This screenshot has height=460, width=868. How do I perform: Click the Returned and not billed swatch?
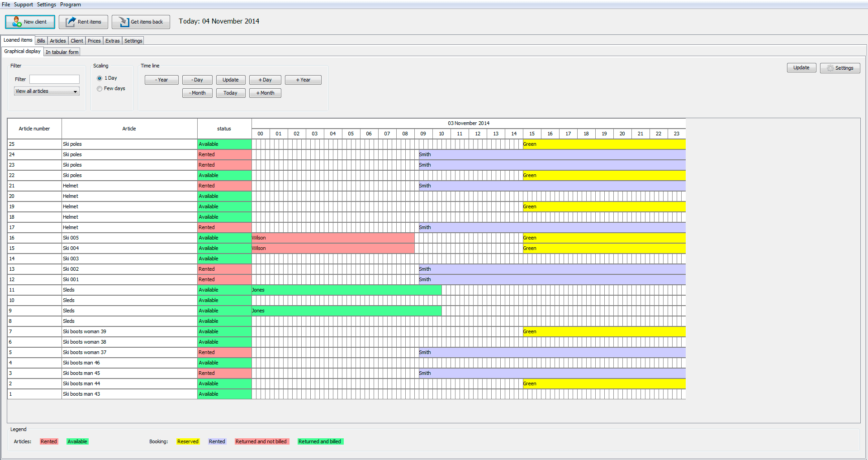click(x=261, y=441)
